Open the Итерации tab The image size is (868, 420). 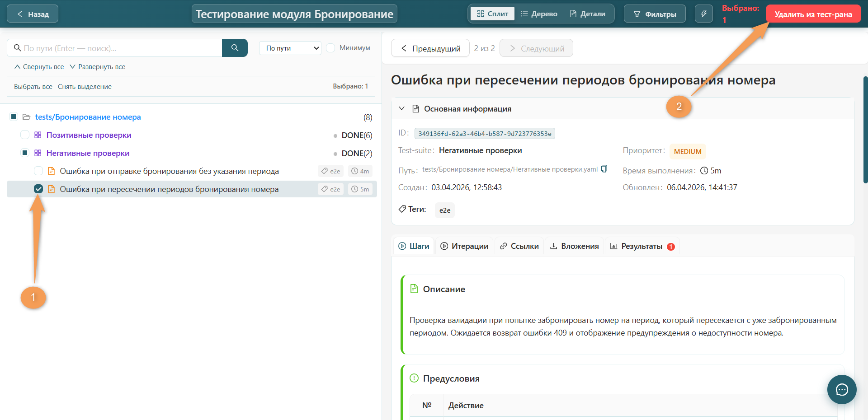click(x=464, y=246)
